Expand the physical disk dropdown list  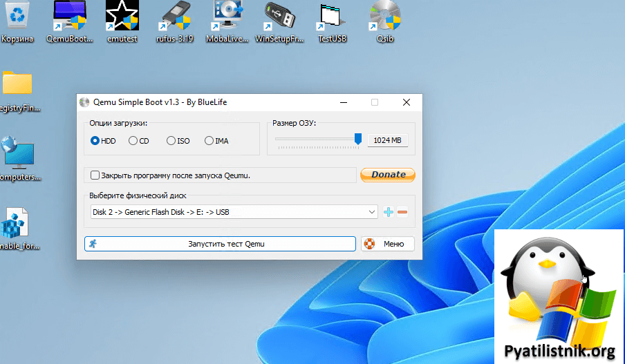point(372,212)
